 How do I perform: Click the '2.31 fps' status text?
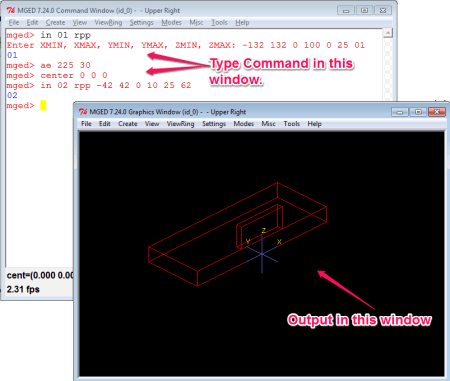23,289
